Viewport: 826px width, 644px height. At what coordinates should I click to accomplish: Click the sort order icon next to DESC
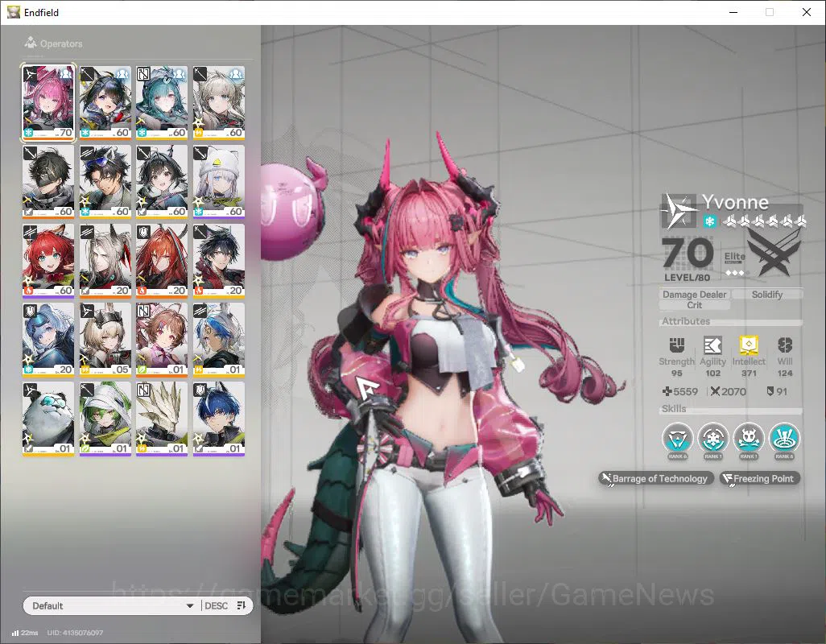pyautogui.click(x=242, y=605)
